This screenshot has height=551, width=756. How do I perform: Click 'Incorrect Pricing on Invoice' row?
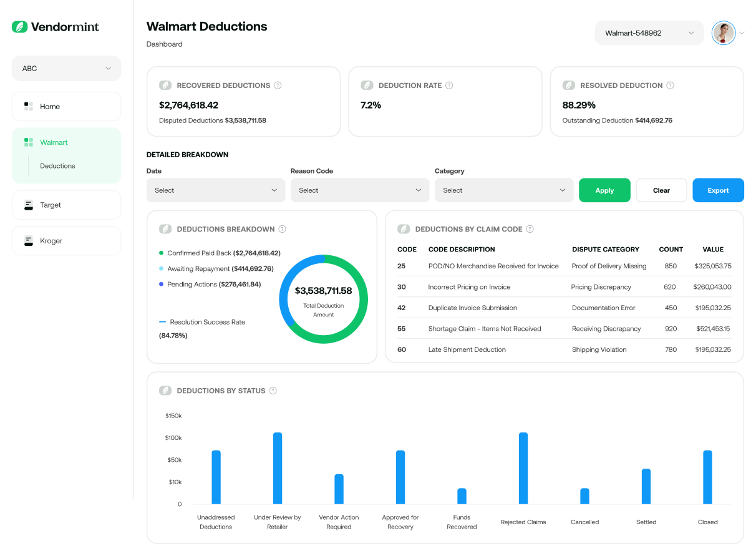(565, 287)
